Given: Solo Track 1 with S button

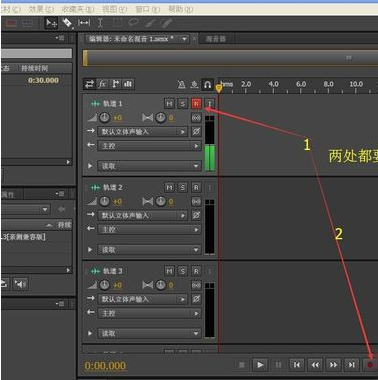Looking at the screenshot, I should click(183, 104).
